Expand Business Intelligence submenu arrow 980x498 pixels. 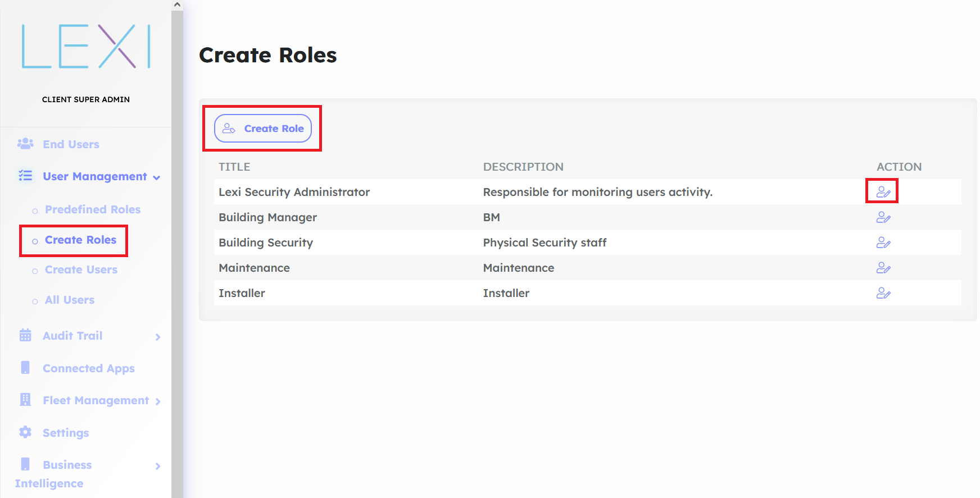158,466
